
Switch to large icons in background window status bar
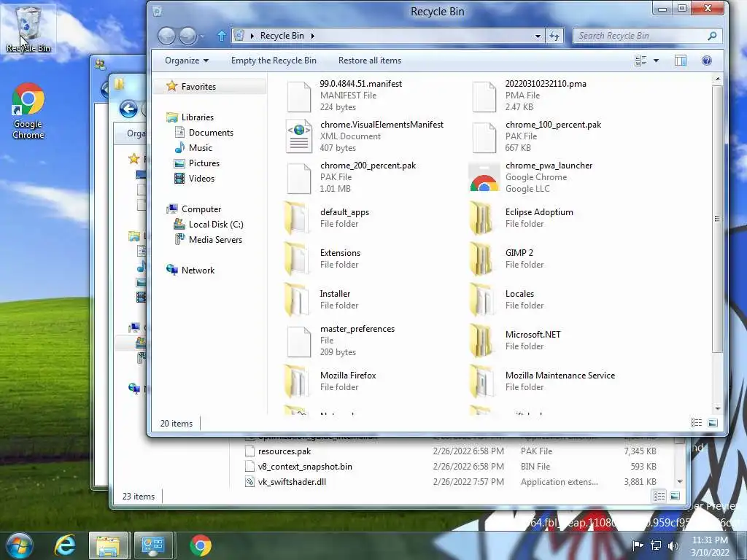pos(675,496)
